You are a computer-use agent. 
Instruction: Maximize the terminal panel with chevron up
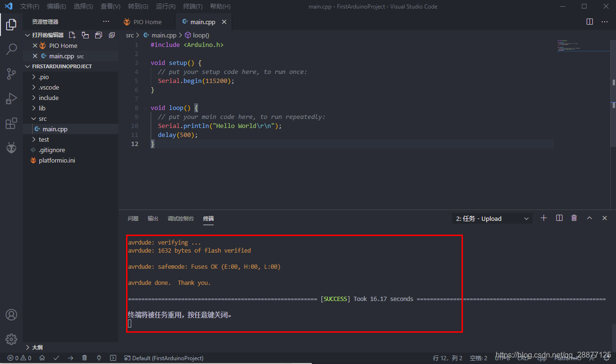(589, 218)
